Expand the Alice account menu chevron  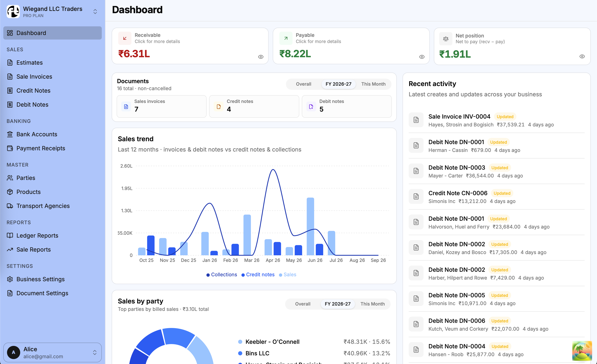pos(95,352)
